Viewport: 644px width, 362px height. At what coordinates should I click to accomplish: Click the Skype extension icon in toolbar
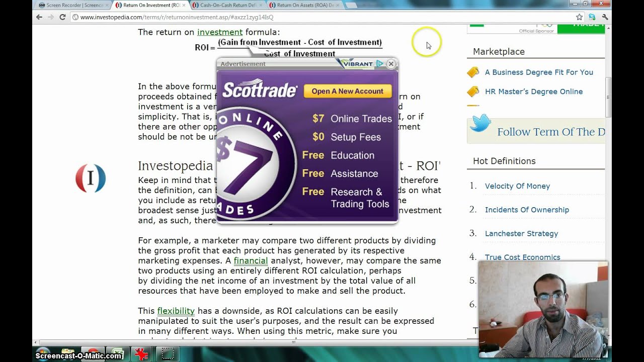pyautogui.click(x=592, y=17)
